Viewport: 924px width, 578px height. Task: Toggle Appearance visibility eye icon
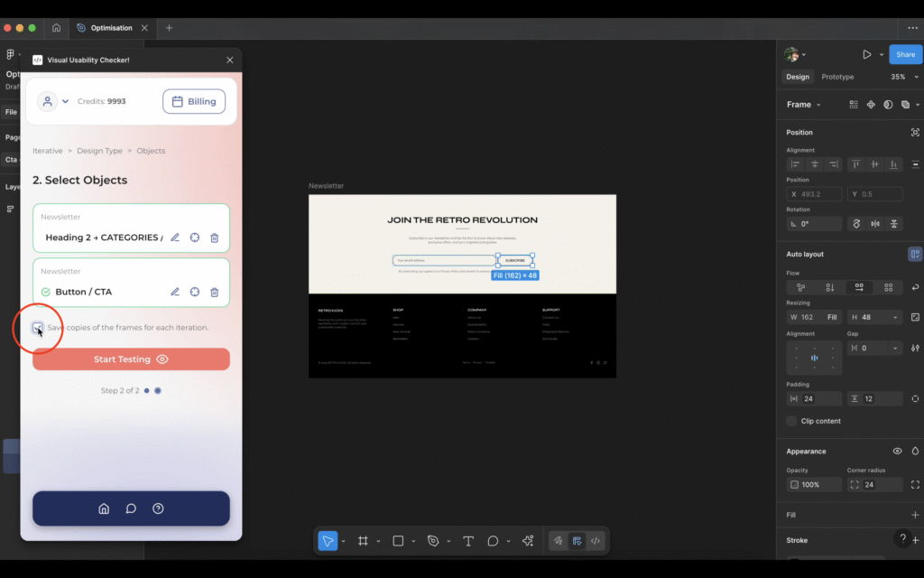point(897,451)
